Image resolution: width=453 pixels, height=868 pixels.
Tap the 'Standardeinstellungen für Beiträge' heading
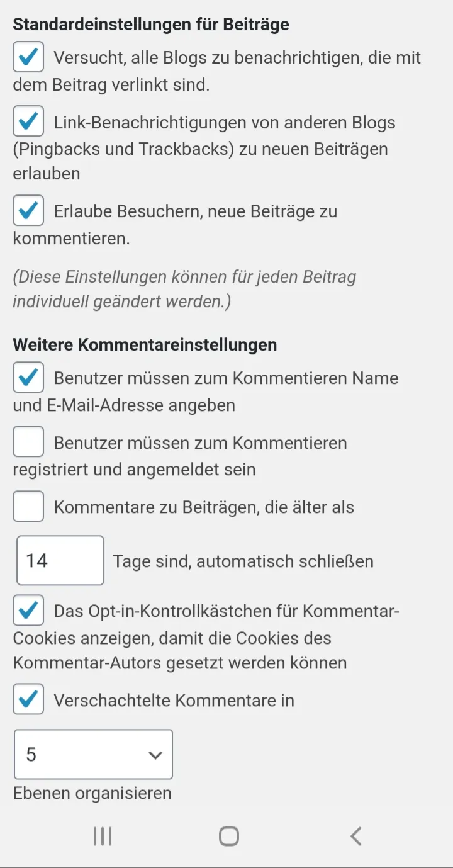pos(151,25)
